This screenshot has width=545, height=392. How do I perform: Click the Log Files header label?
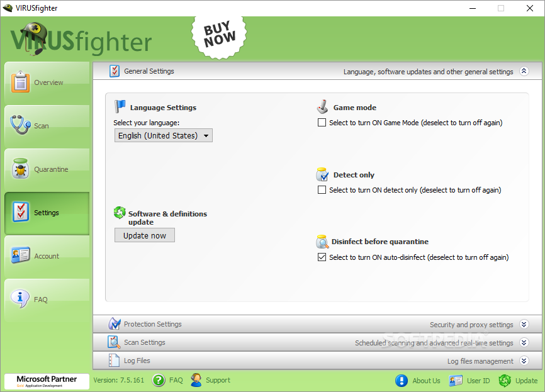pos(137,361)
